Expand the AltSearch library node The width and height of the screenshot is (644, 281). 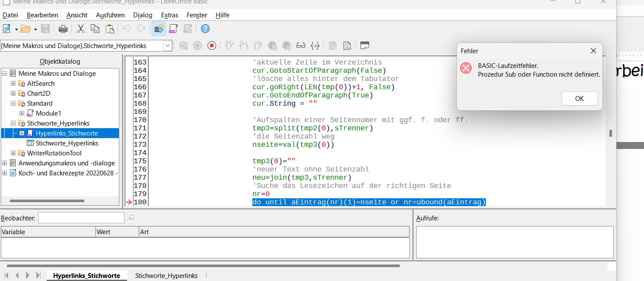click(13, 84)
